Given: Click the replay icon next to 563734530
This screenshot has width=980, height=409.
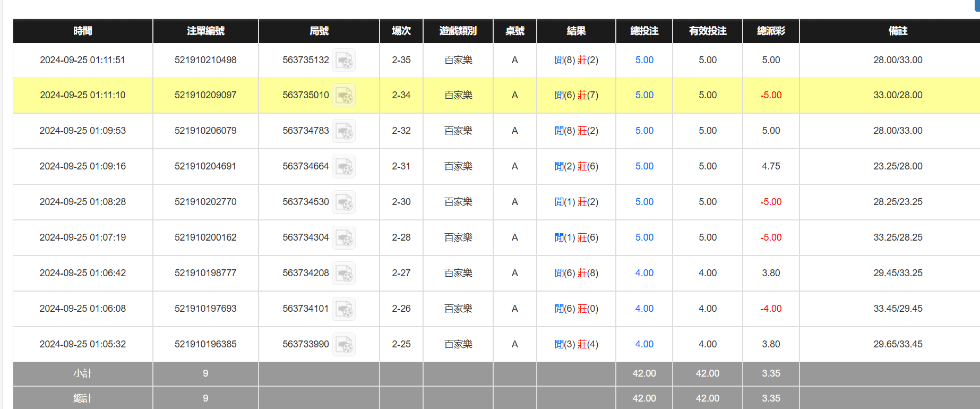Looking at the screenshot, I should (343, 202).
